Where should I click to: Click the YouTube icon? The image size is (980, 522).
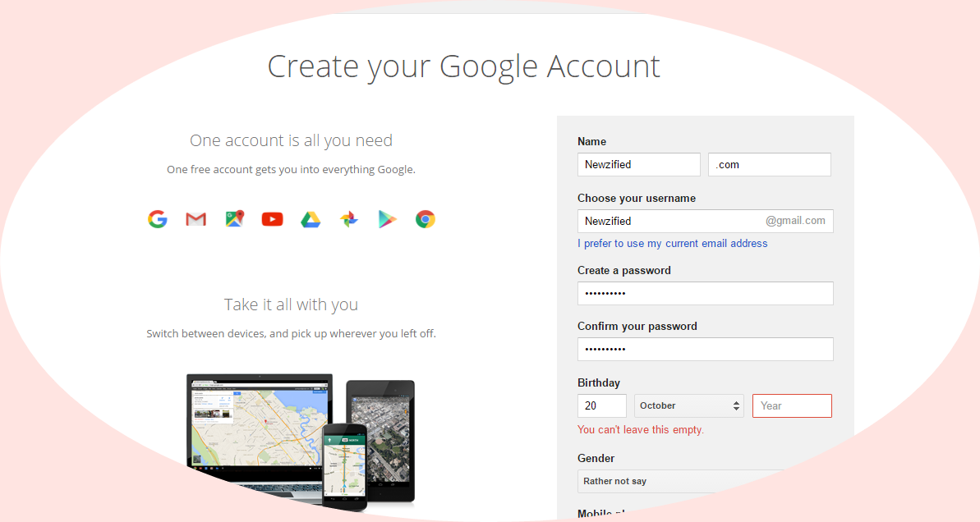(272, 218)
